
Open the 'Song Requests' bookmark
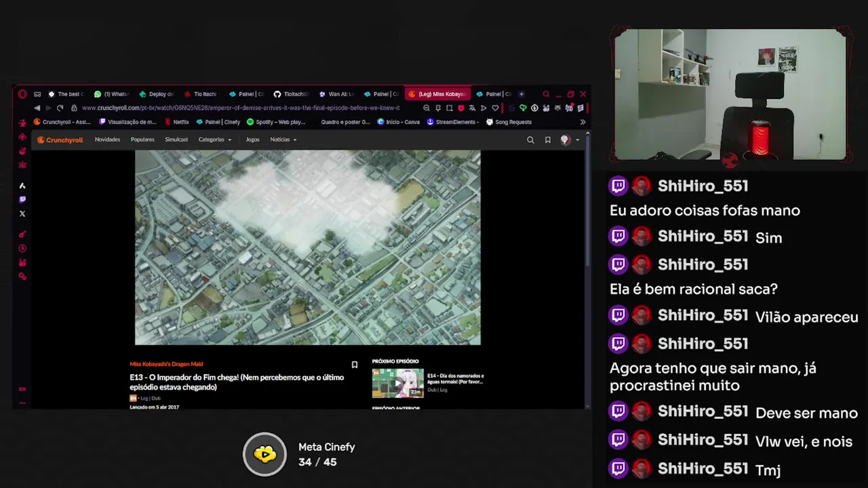(x=509, y=122)
